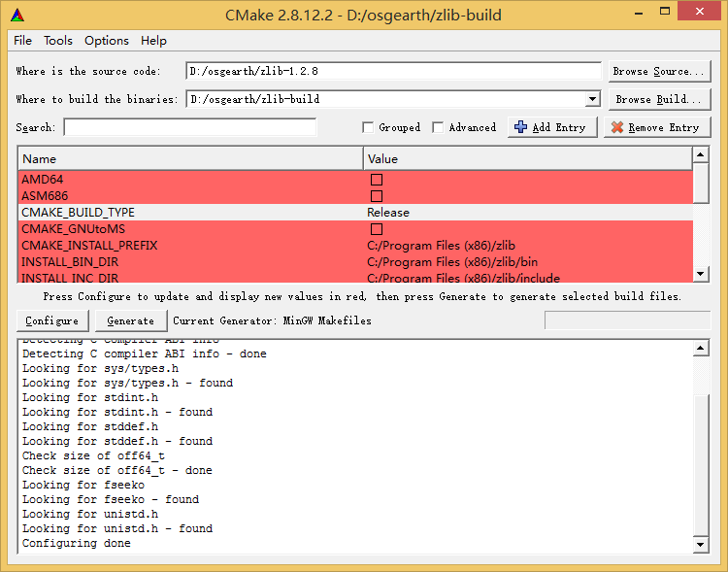Select the CMAKE_INSTALL_PREFIX entry
The width and height of the screenshot is (728, 572).
pos(89,246)
